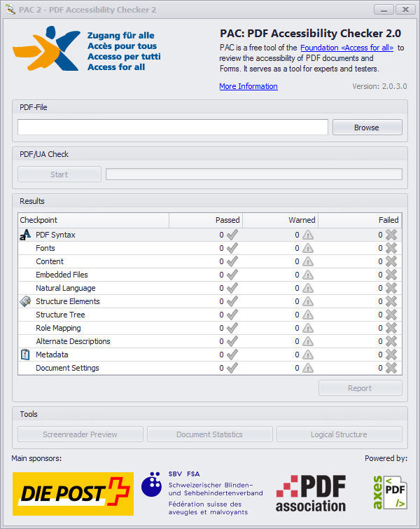Select the Fonts row label
This screenshot has width=420, height=529.
45,248
